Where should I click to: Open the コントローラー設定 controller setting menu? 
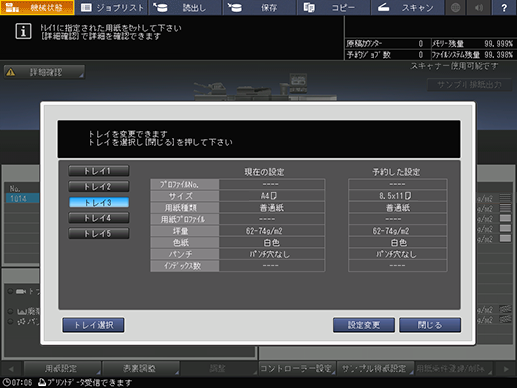[297, 368]
